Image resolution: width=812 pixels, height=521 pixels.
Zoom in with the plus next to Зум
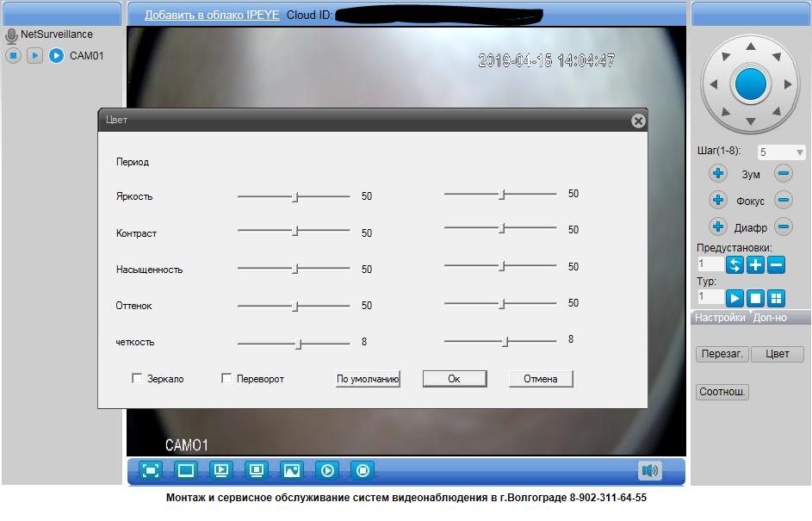tap(717, 174)
